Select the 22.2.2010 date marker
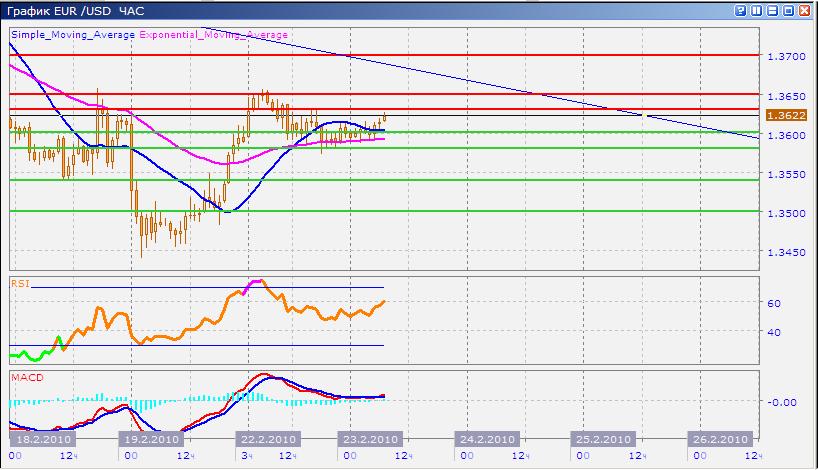818x470 pixels. click(266, 439)
